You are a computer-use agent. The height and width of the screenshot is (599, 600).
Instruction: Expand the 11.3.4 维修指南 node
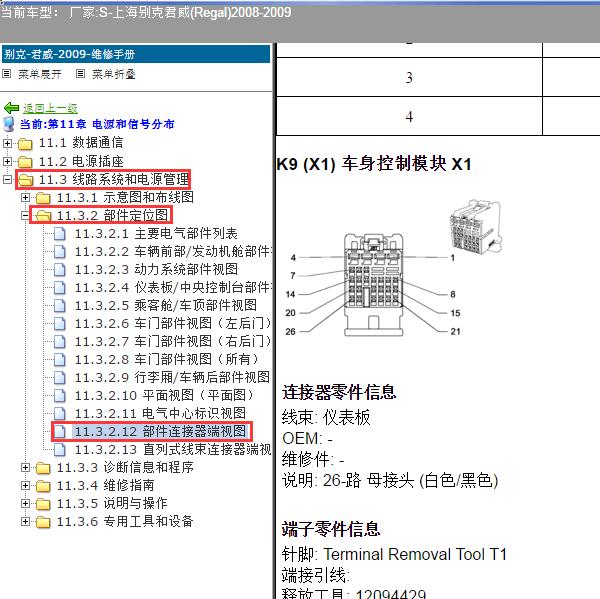pos(25,485)
